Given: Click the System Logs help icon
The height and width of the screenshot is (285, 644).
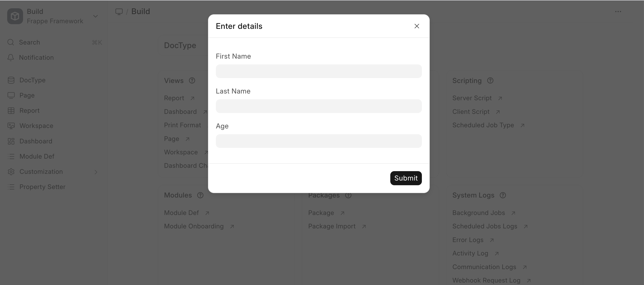Looking at the screenshot, I should pyautogui.click(x=503, y=195).
